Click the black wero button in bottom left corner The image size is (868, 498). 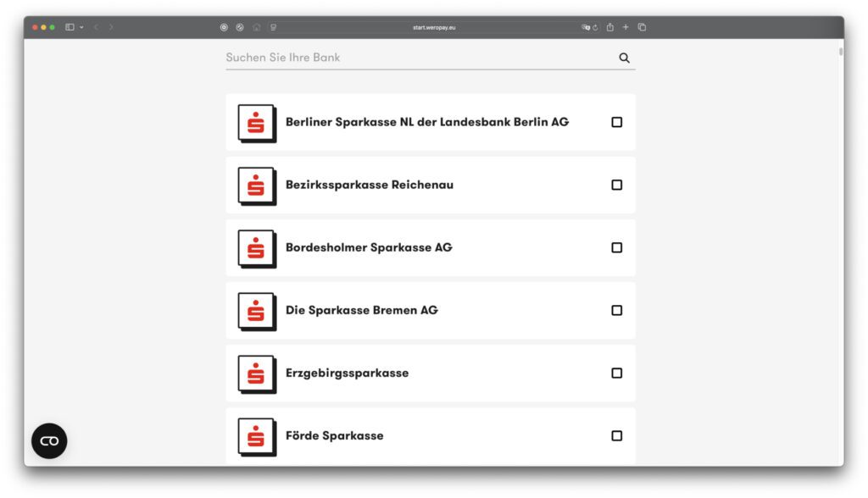(48, 440)
